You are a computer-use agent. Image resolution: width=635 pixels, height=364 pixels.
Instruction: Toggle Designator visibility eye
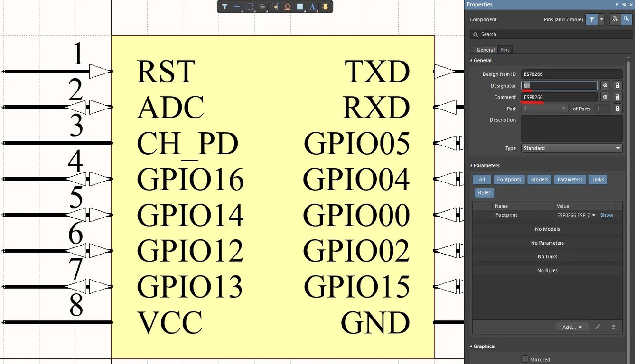click(605, 86)
